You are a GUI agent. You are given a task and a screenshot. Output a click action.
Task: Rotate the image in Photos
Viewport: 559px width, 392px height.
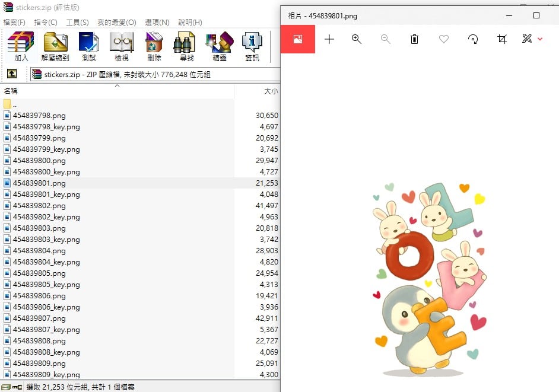tap(473, 39)
